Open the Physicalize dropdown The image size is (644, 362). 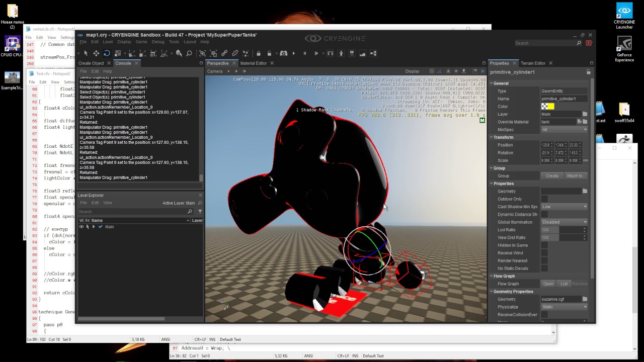pyautogui.click(x=564, y=307)
